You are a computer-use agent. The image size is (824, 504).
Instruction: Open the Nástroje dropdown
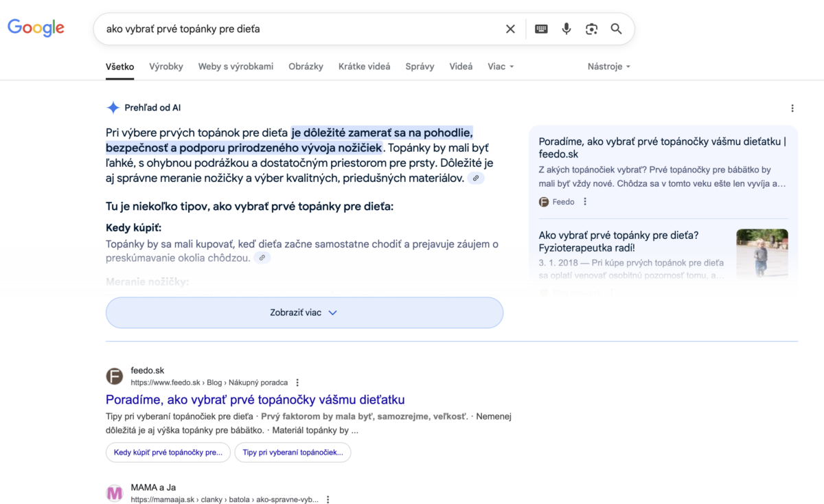coord(608,67)
